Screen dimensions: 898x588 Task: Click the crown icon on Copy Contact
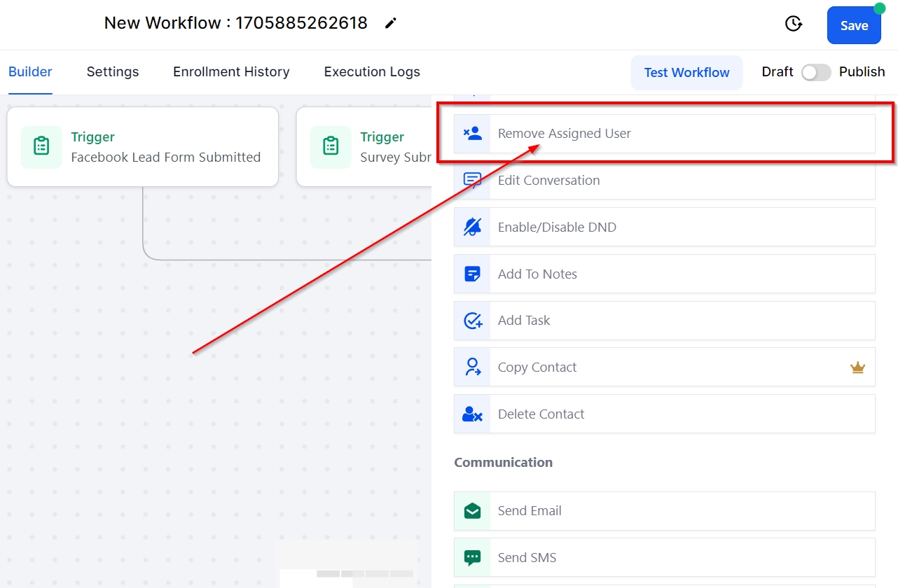(857, 367)
